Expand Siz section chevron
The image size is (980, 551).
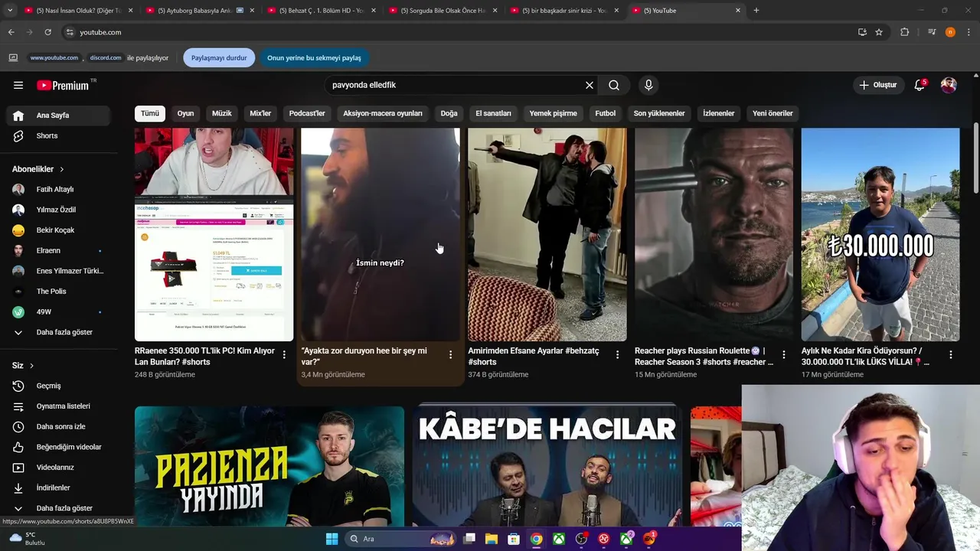click(31, 366)
